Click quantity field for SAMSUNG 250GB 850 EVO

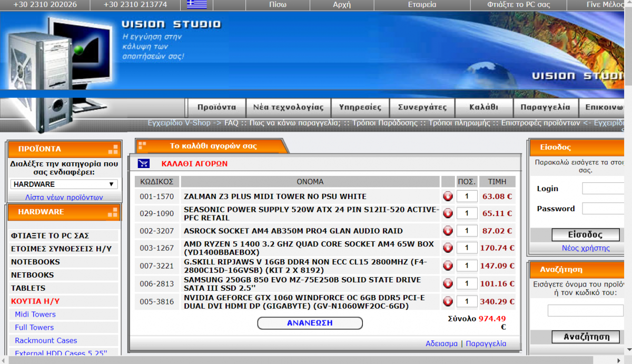click(x=467, y=283)
